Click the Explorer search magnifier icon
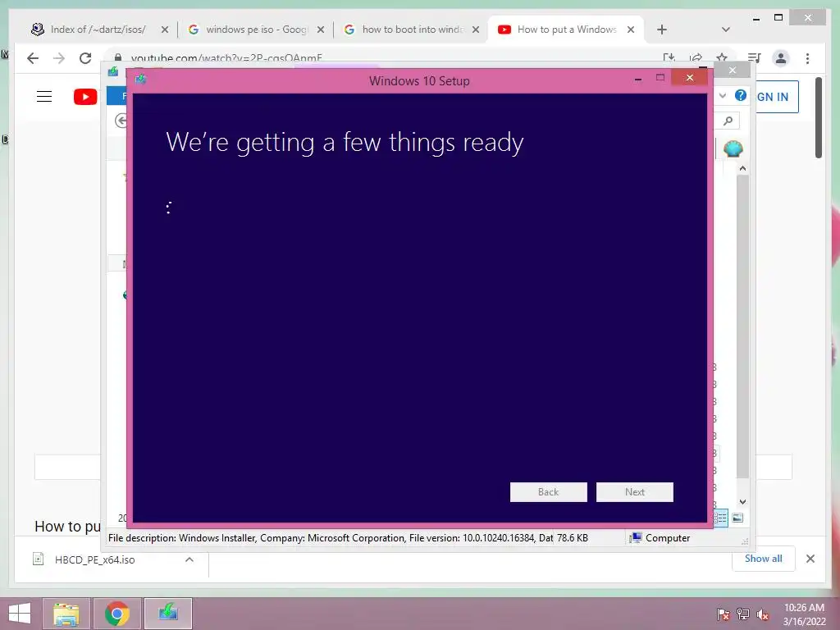840x630 pixels. tap(728, 121)
